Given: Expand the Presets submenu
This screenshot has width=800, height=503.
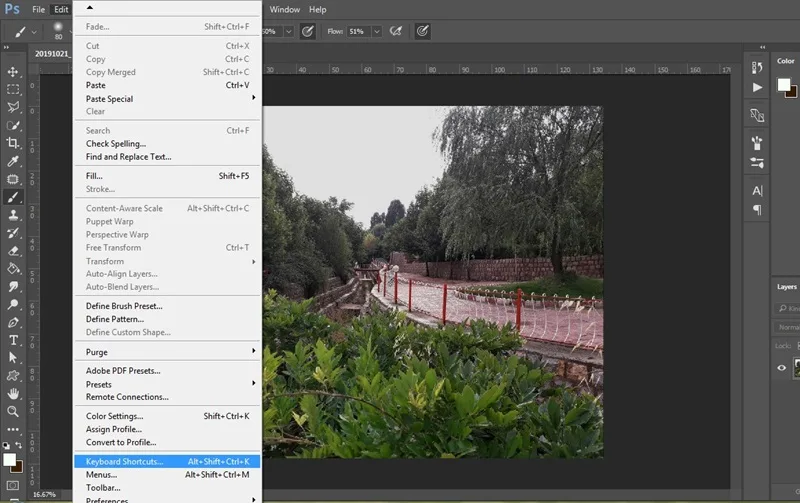Looking at the screenshot, I should click(167, 384).
